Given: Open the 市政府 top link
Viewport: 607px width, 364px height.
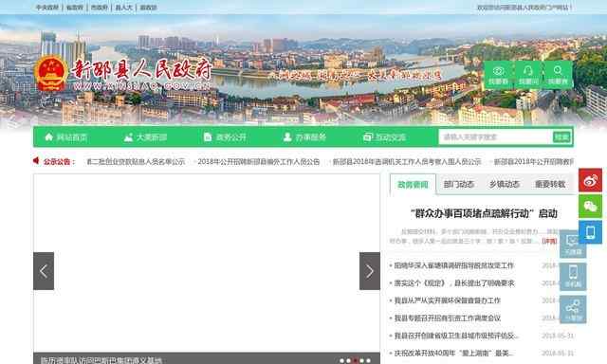Looking at the screenshot, I should click(x=99, y=8).
